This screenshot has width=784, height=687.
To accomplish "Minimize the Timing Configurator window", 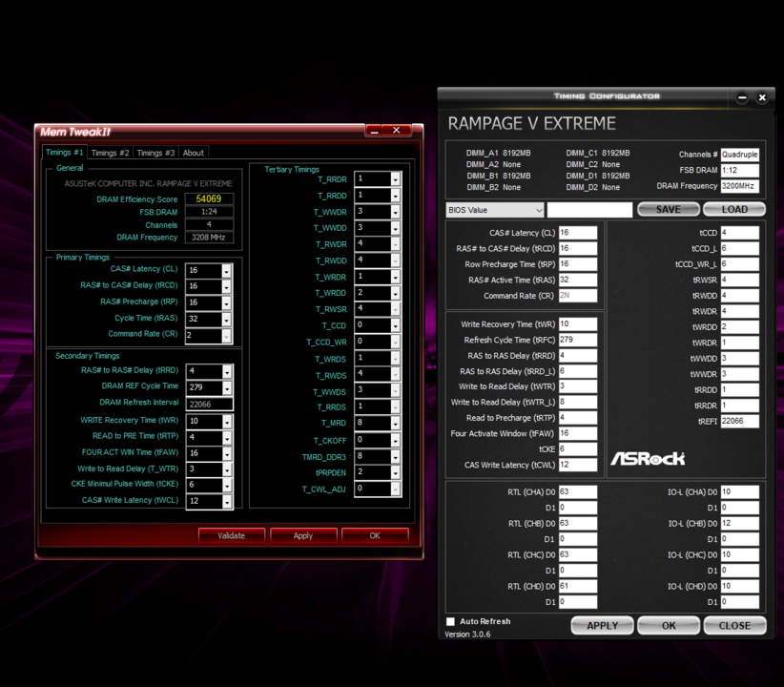I will click(742, 98).
